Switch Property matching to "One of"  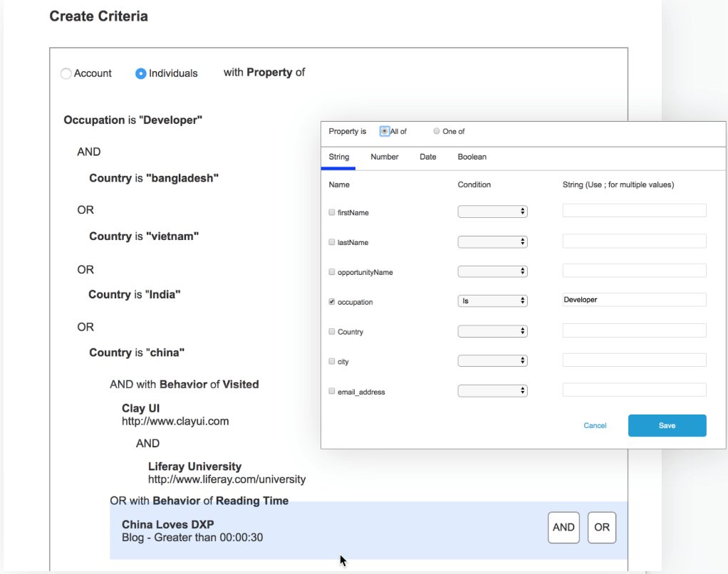click(x=435, y=131)
